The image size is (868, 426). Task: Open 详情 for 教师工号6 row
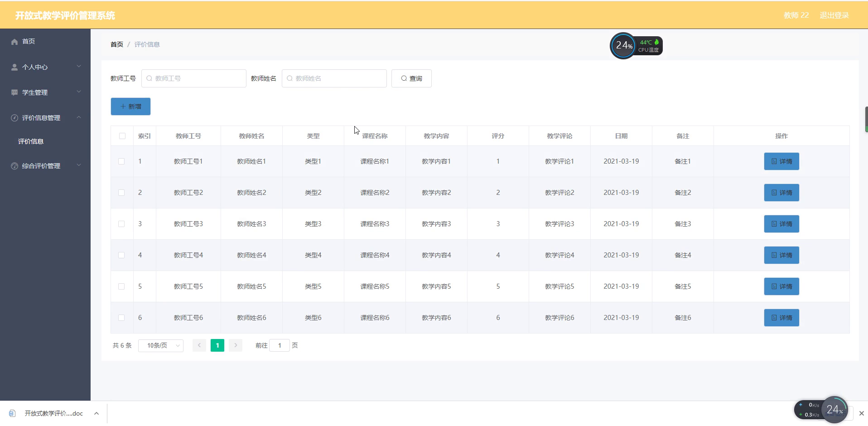781,318
